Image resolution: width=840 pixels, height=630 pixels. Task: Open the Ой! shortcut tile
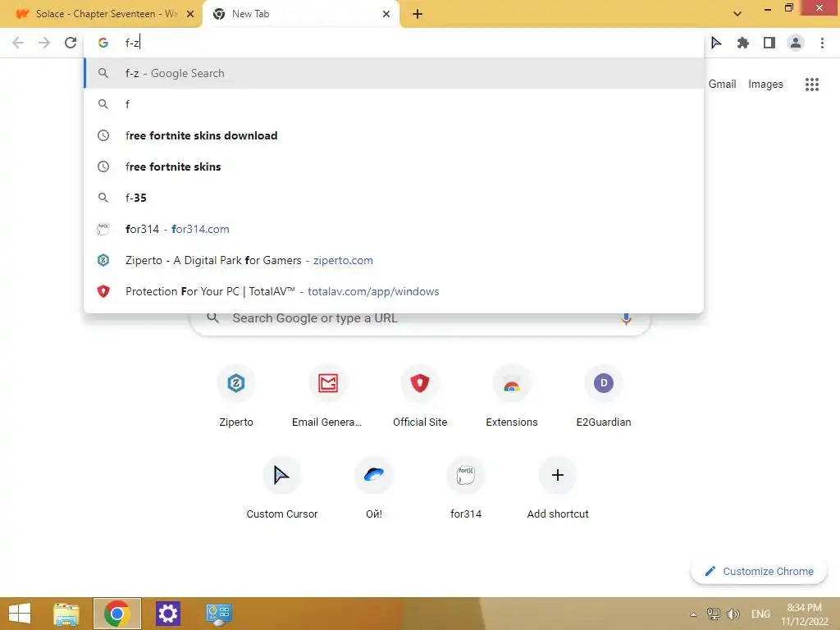374,489
